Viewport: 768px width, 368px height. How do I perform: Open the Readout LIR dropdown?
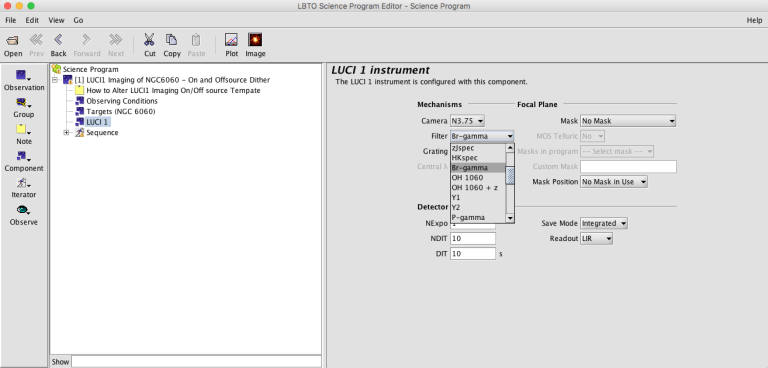[x=596, y=239]
